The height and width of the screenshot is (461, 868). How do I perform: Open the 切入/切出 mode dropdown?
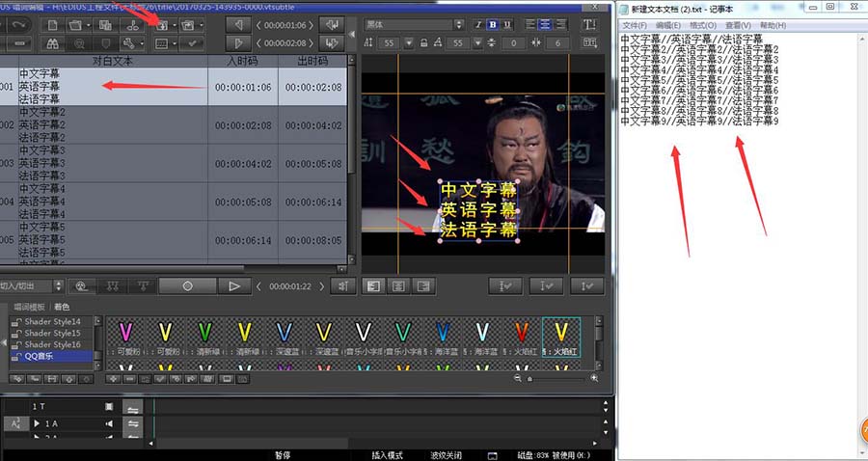click(x=58, y=286)
